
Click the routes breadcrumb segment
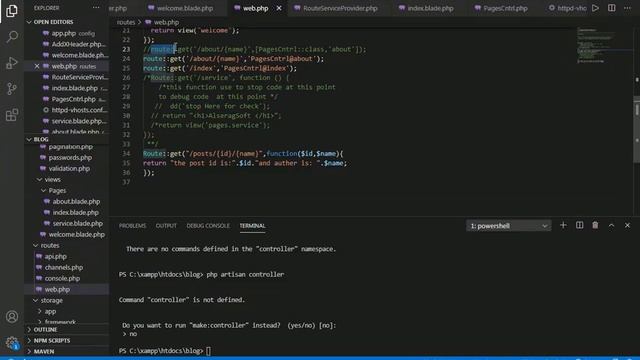(126, 22)
